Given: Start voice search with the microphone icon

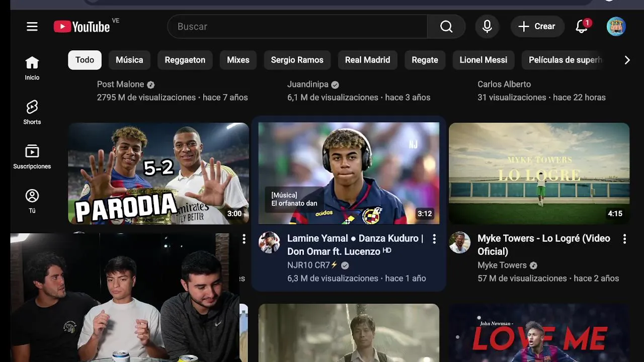Looking at the screenshot, I should (x=487, y=27).
